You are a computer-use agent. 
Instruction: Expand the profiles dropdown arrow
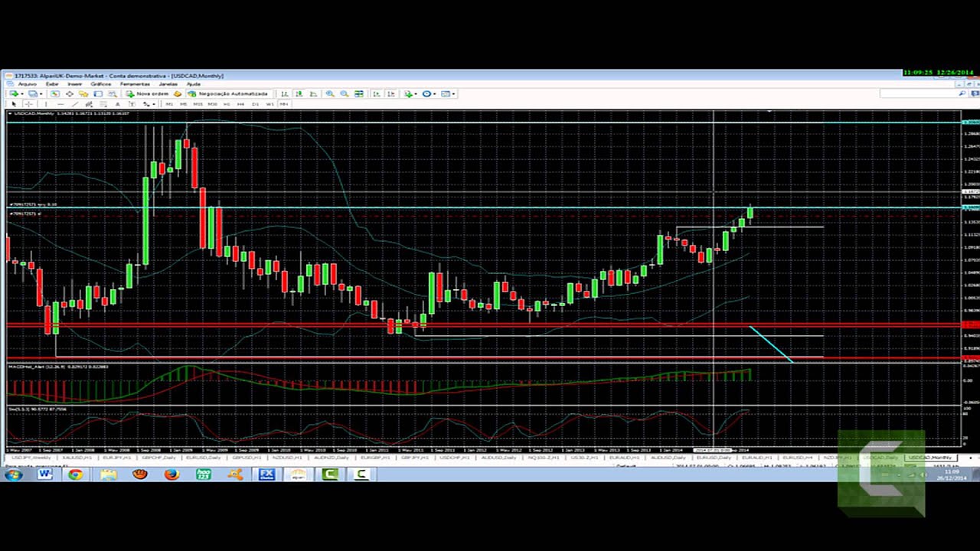[41, 93]
